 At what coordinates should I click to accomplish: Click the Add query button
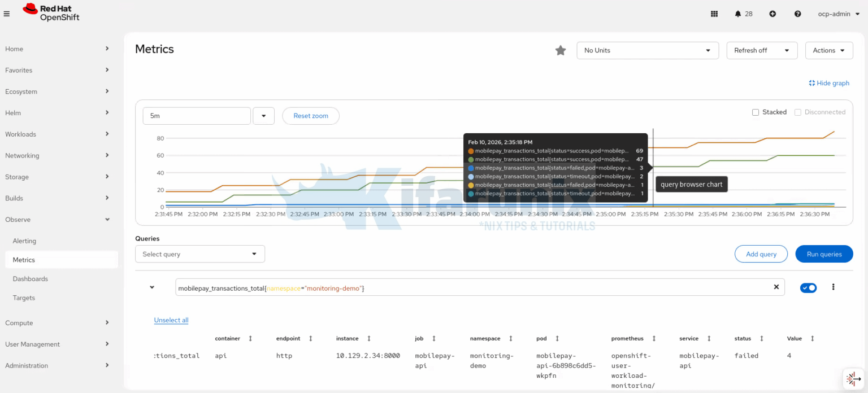pos(761,254)
